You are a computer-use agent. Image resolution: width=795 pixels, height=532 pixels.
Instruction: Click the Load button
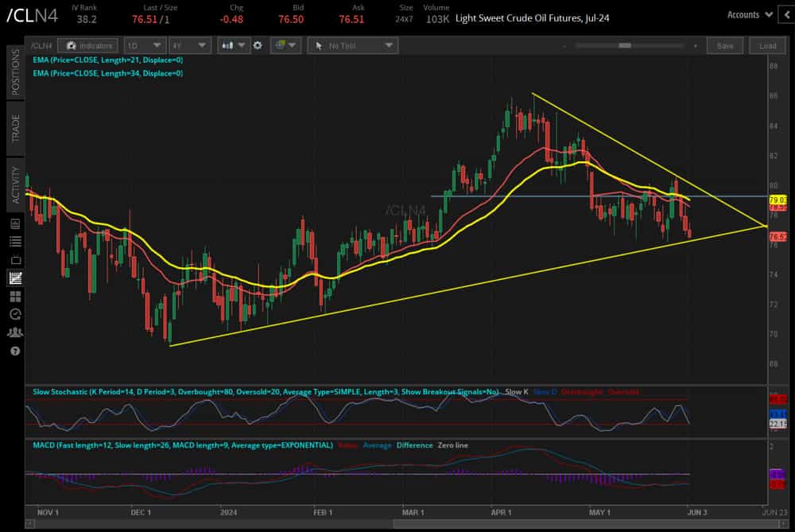[x=766, y=45]
